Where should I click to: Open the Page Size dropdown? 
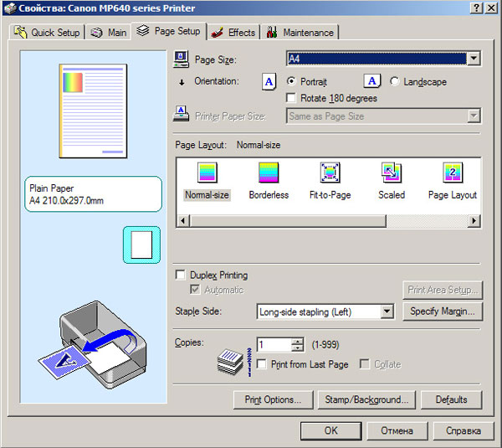click(x=474, y=59)
